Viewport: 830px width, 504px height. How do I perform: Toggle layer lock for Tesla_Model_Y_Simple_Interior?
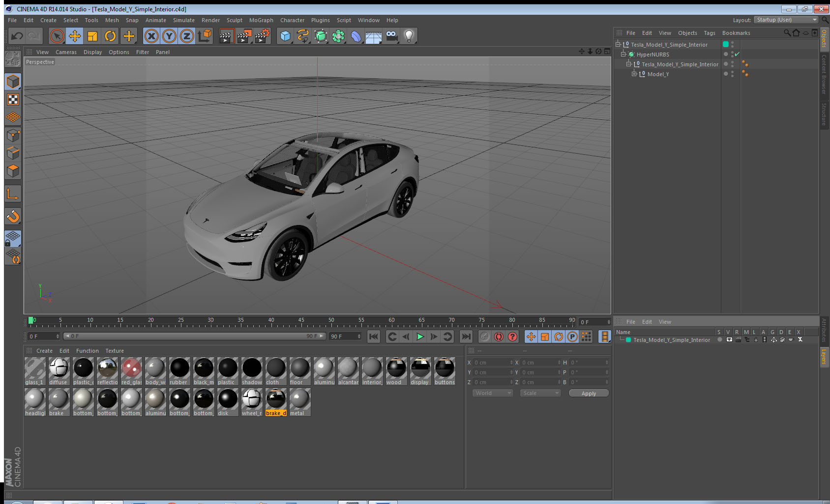point(756,339)
